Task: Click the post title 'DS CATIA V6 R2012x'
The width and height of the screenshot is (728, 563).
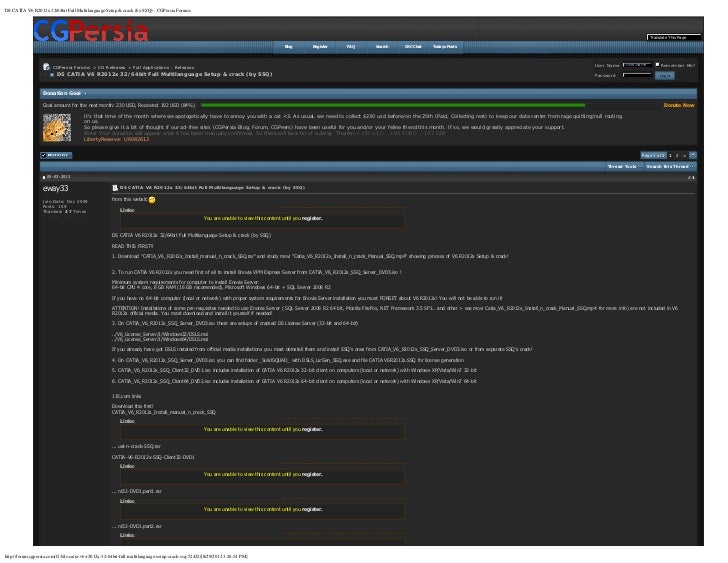Action: coord(212,188)
